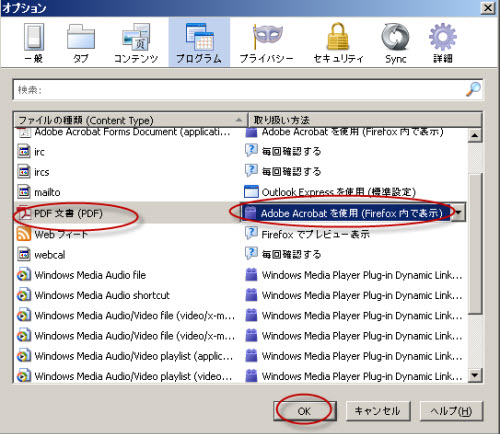Click the キャンセル button
The height and width of the screenshot is (434, 500).
click(x=378, y=411)
